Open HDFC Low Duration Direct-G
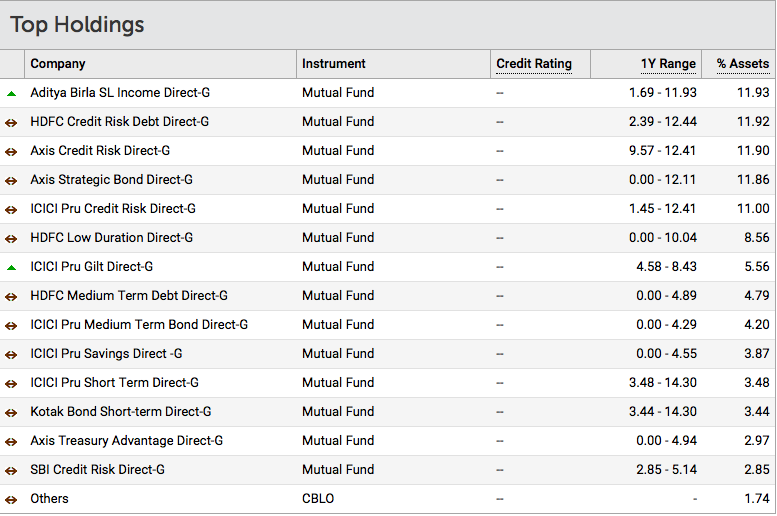The image size is (777, 516). [x=111, y=237]
